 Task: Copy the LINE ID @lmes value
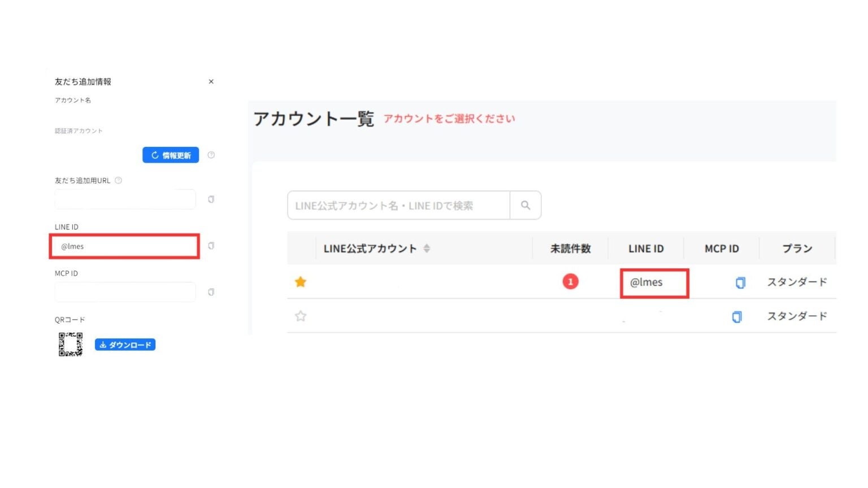click(211, 246)
